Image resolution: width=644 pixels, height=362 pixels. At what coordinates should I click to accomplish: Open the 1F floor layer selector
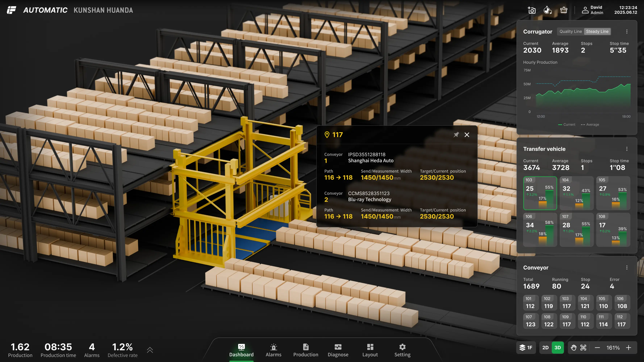coord(526,348)
